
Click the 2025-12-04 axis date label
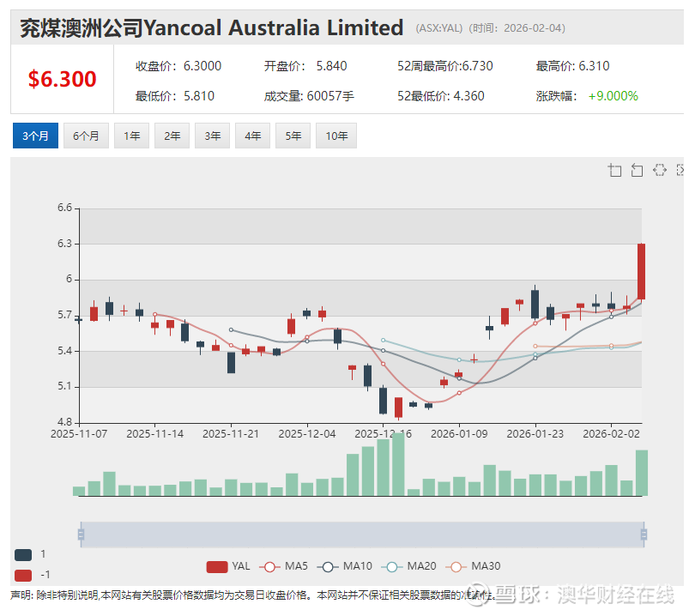coord(307,434)
